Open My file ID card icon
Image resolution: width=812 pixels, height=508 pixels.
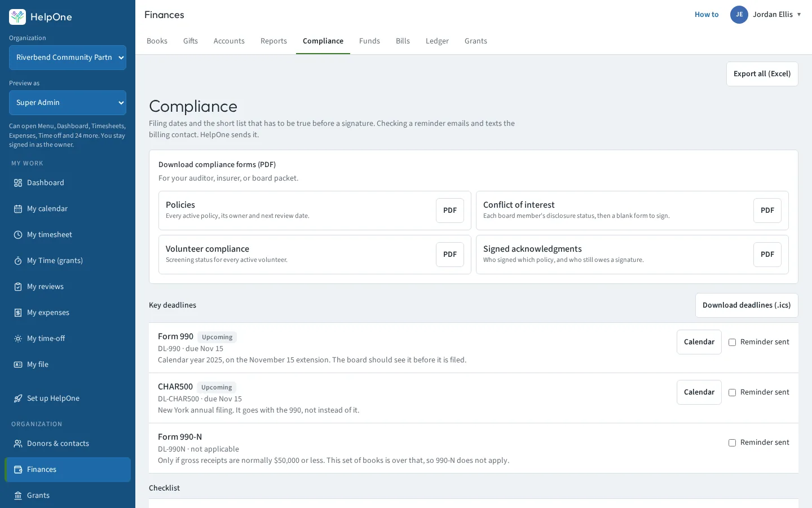pyautogui.click(x=18, y=365)
